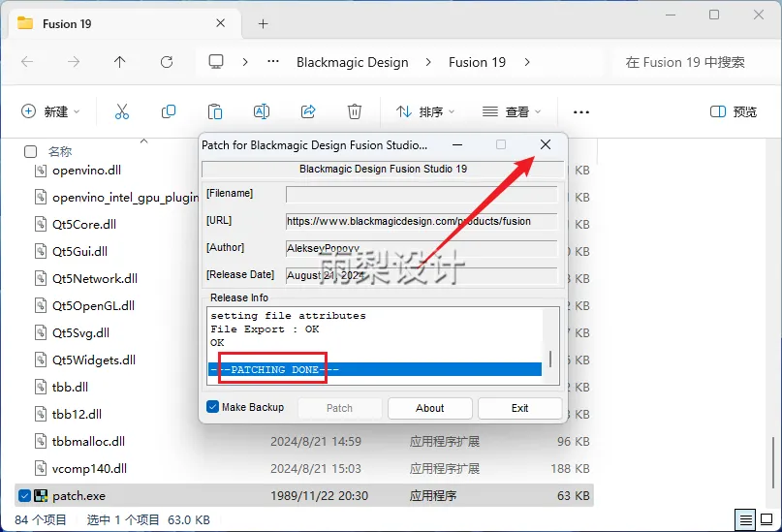
Task: Select the file Qt5OpenGL.dll
Action: 93,305
